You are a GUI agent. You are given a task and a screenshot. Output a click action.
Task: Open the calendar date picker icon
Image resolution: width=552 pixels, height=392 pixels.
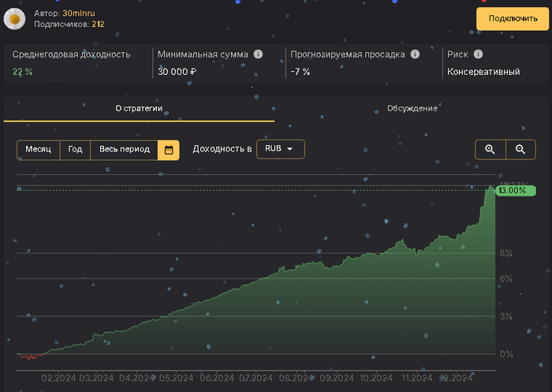[x=168, y=149]
